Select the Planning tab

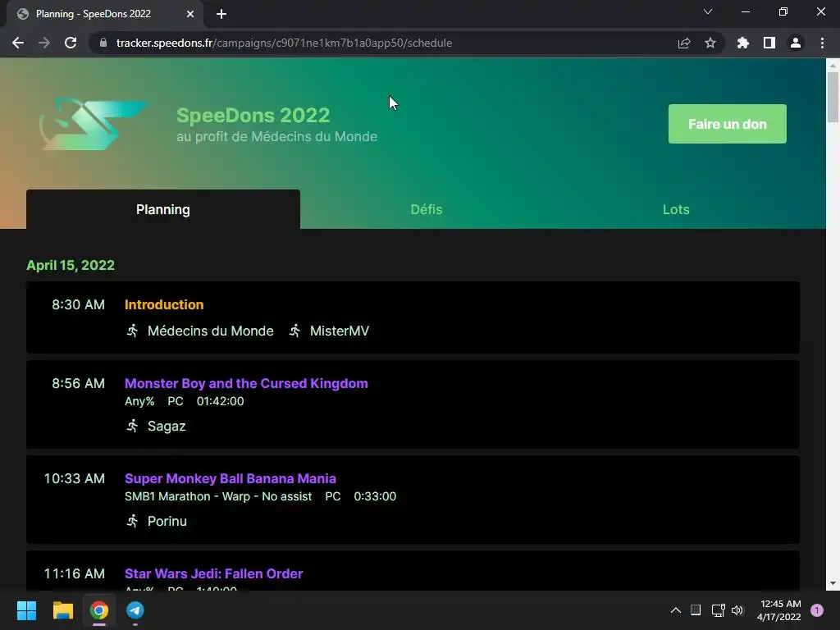pos(163,209)
